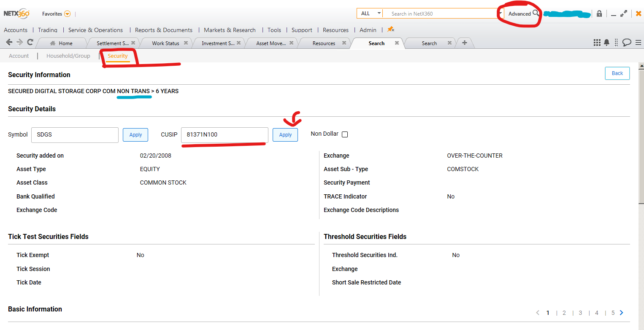Close the active Search tab
This screenshot has width=644, height=330.
click(x=397, y=43)
